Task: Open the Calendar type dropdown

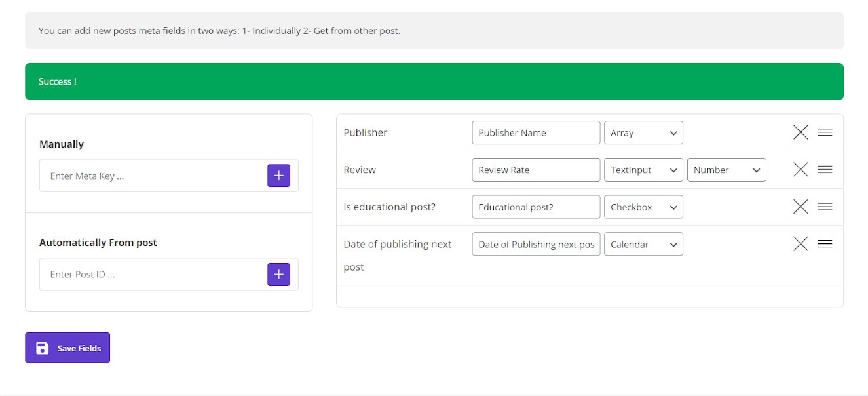Action: pyautogui.click(x=643, y=245)
